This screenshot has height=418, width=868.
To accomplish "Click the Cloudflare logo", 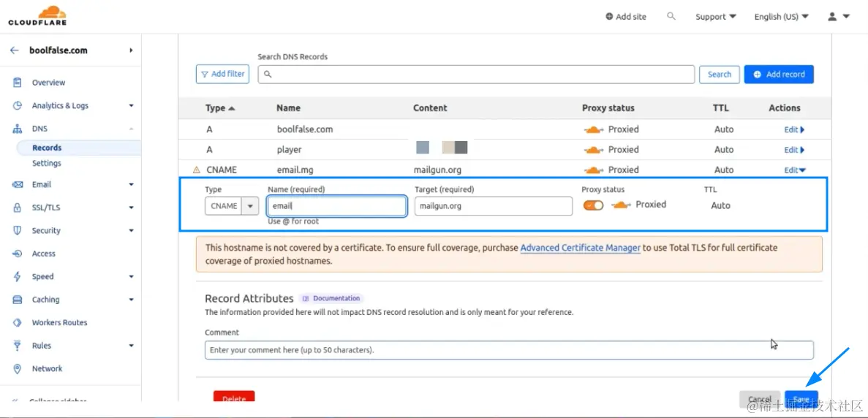I will (x=37, y=15).
